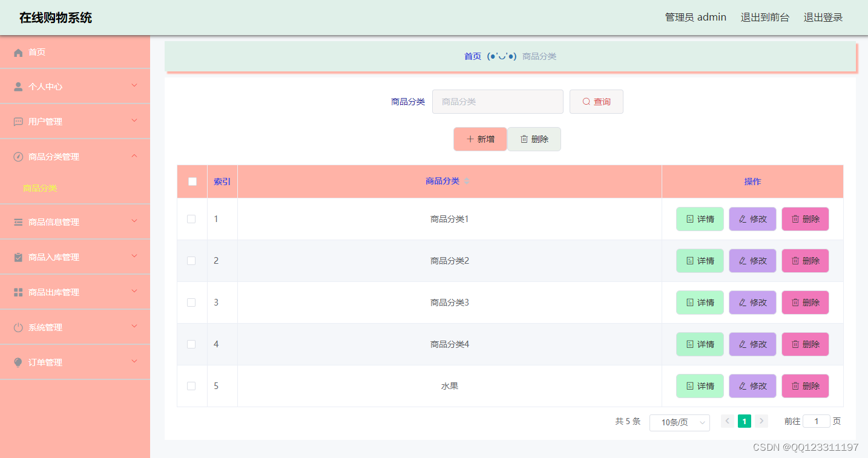Collapse 商品分类管理 with its up chevron
The height and width of the screenshot is (458, 868).
click(x=134, y=155)
